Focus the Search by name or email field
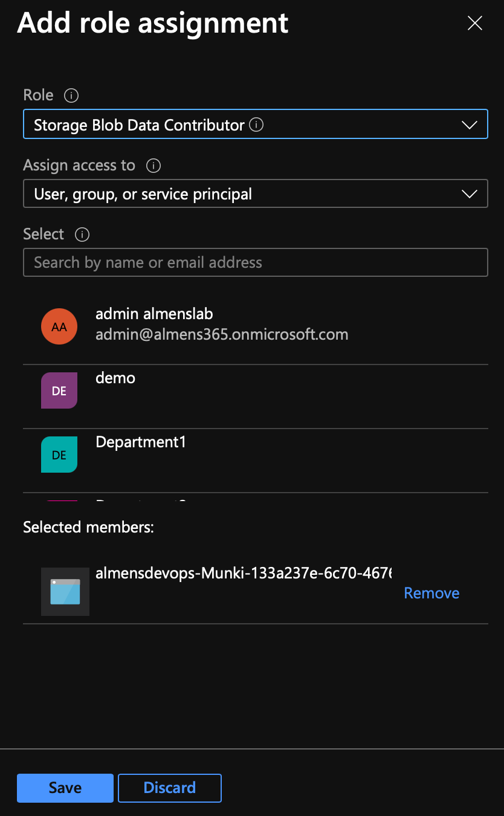Image resolution: width=504 pixels, height=816 pixels. click(255, 262)
